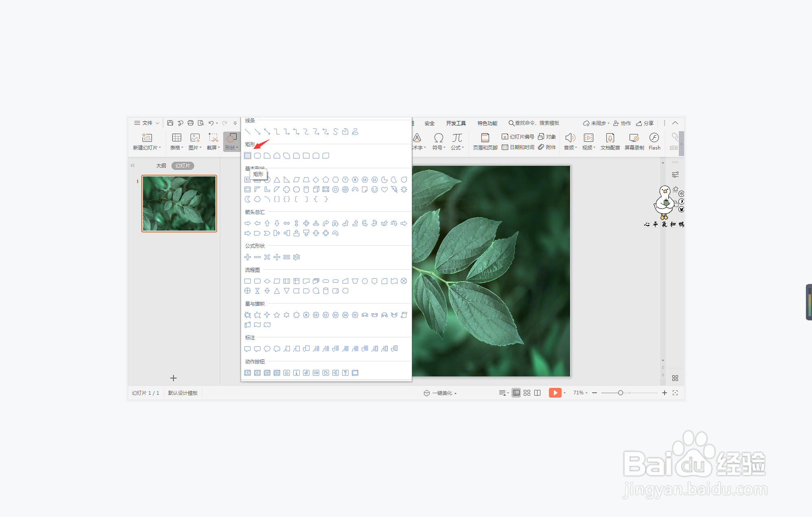Switch to the 大纲 outline tab
Screen dimensions: 812x517
pos(161,166)
